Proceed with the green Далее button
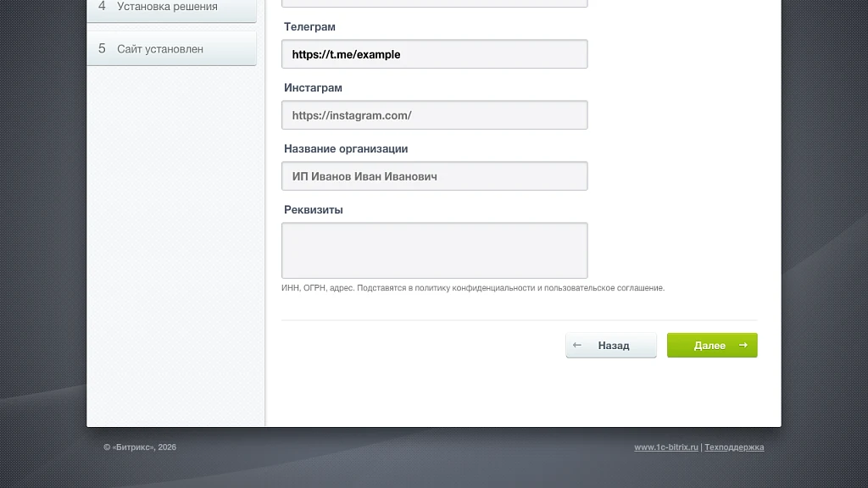This screenshot has width=868, height=488. pyautogui.click(x=712, y=346)
